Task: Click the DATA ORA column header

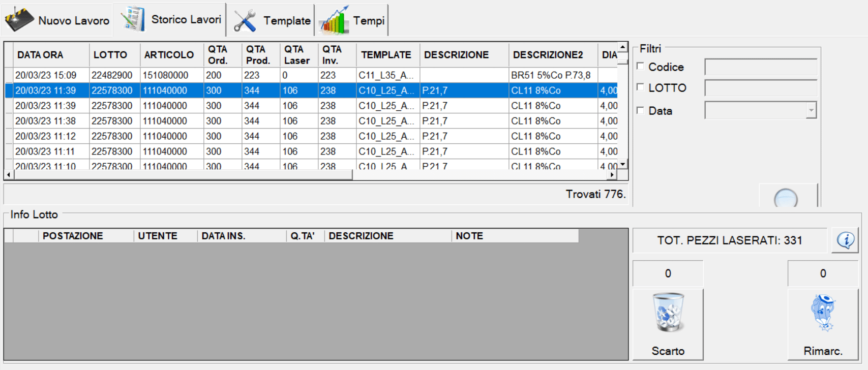Action: (x=40, y=55)
